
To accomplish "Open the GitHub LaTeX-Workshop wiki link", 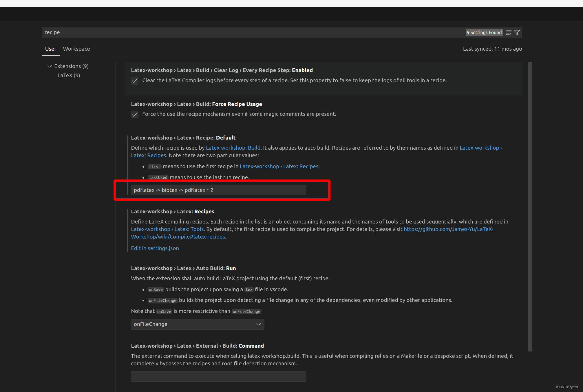I will tap(448, 229).
